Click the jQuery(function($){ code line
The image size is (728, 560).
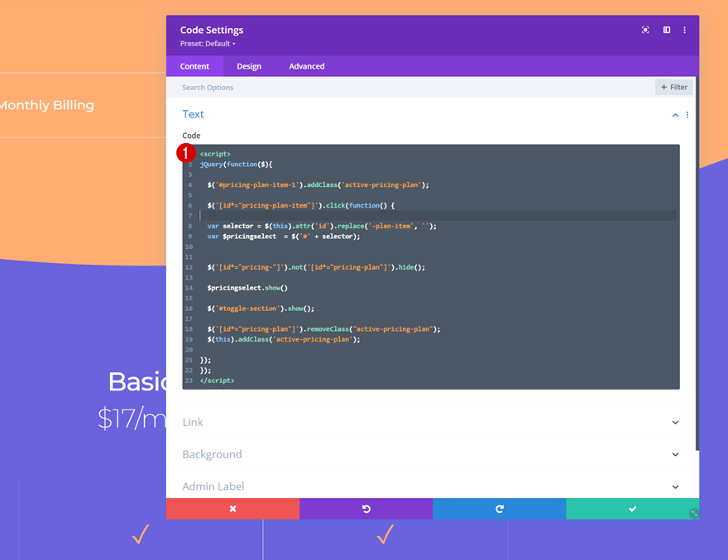tap(237, 165)
